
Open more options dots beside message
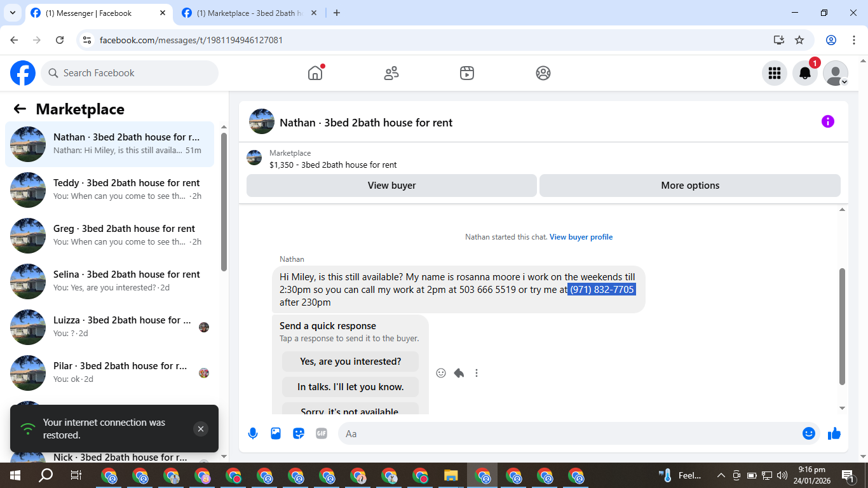coord(477,373)
